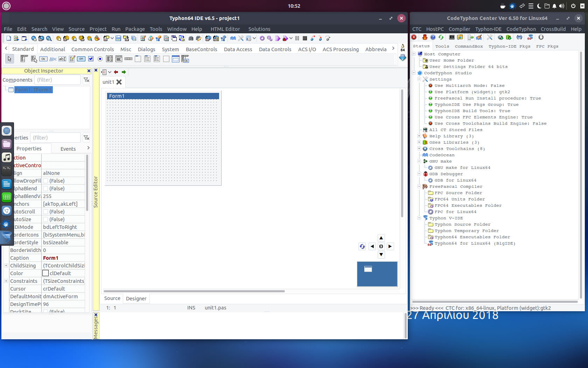
Task: Toggle the AllowDropFiles checkbox
Action: [45, 181]
